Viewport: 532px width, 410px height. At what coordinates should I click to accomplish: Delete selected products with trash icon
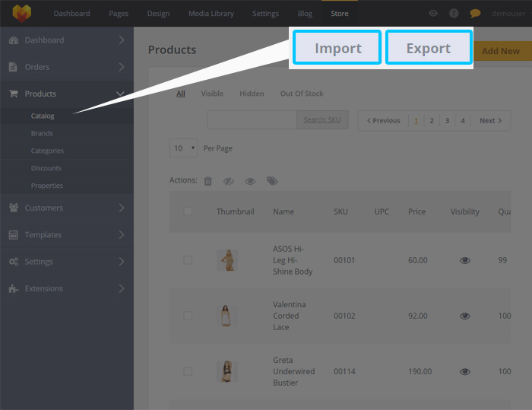[x=208, y=181]
